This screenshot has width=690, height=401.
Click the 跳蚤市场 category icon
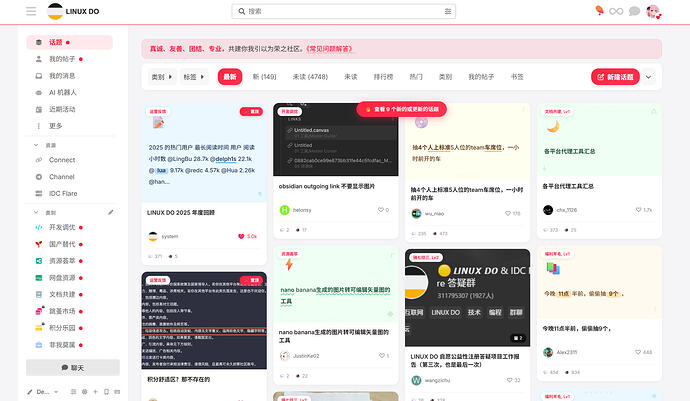39,311
